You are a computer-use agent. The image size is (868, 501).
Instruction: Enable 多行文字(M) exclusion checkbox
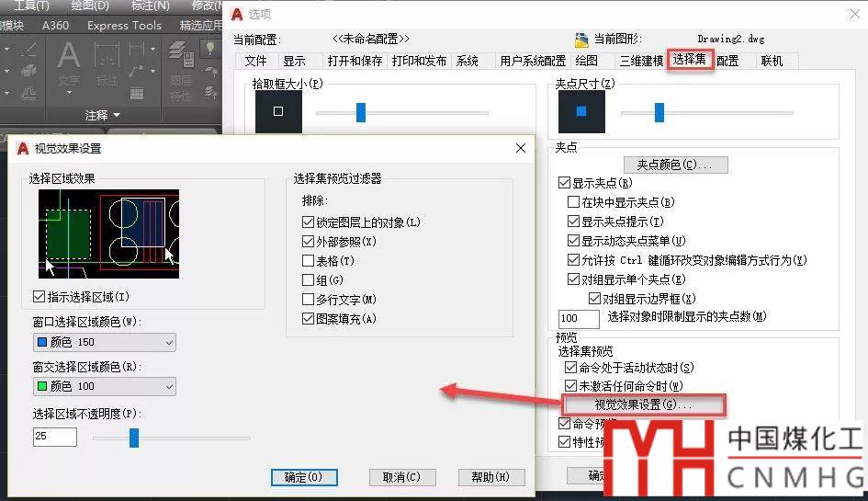[x=309, y=300]
